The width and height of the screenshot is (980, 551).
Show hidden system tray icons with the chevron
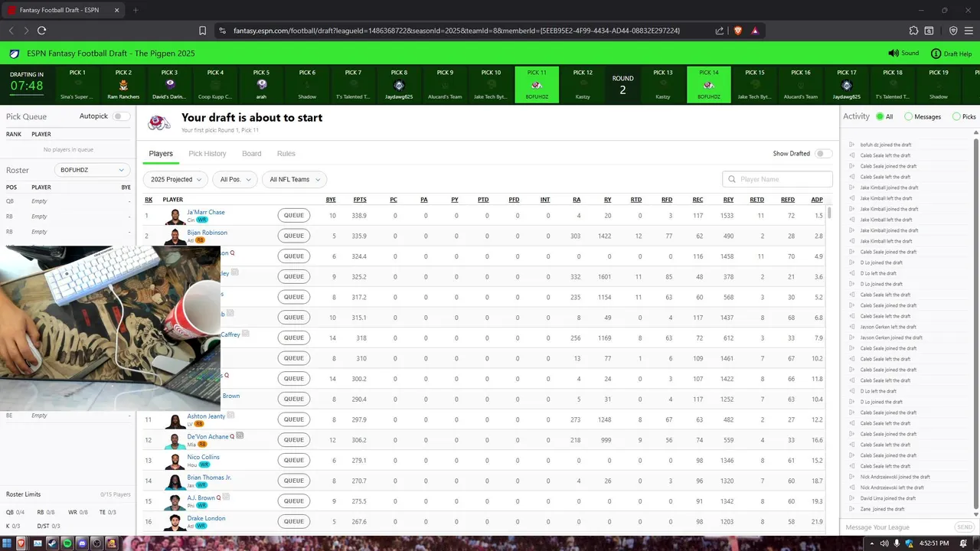tap(871, 543)
